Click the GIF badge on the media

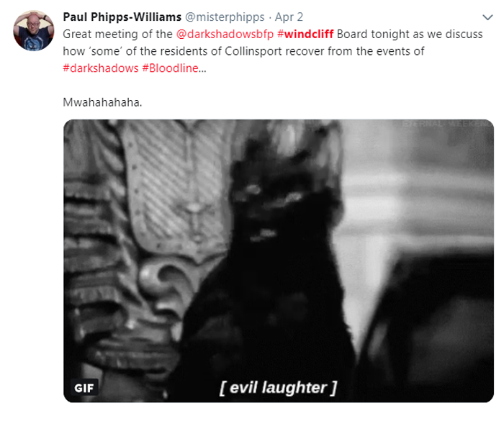click(84, 388)
